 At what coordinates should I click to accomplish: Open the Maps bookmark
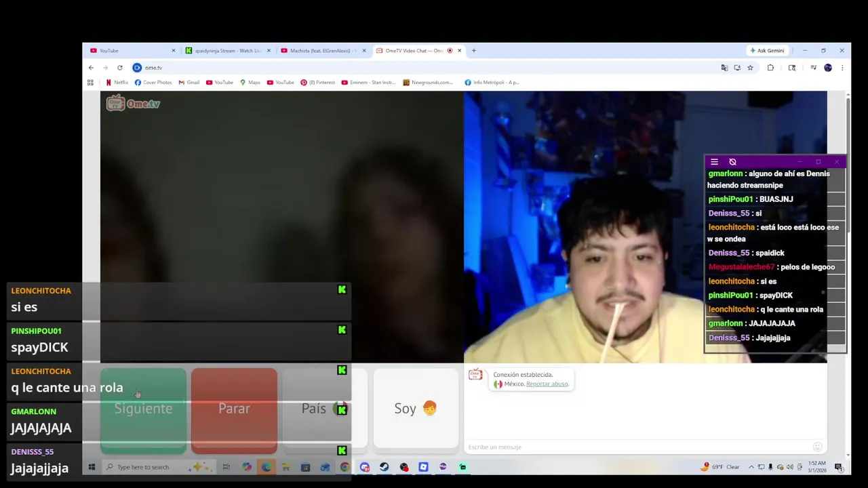(x=250, y=83)
